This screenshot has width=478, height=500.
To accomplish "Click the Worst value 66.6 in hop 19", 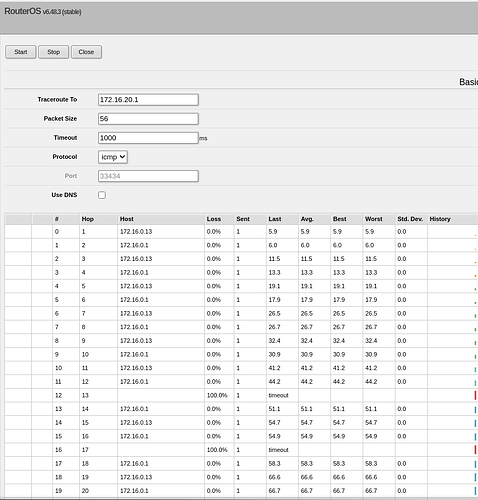I will point(371,478).
